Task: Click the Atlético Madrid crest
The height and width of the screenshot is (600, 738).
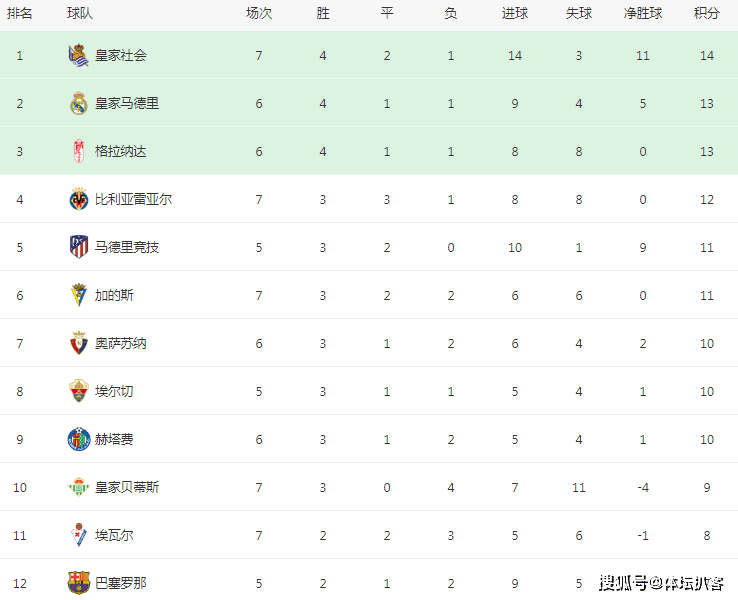Action: [79, 247]
